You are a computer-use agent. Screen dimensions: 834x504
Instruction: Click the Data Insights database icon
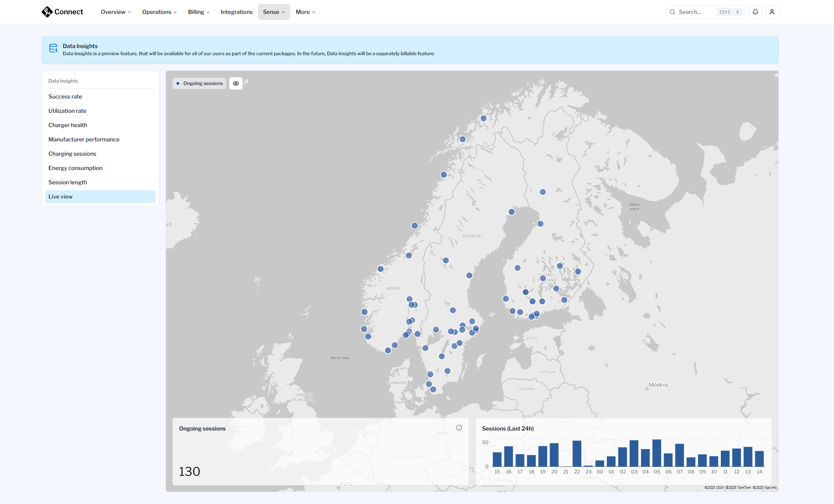(53, 48)
